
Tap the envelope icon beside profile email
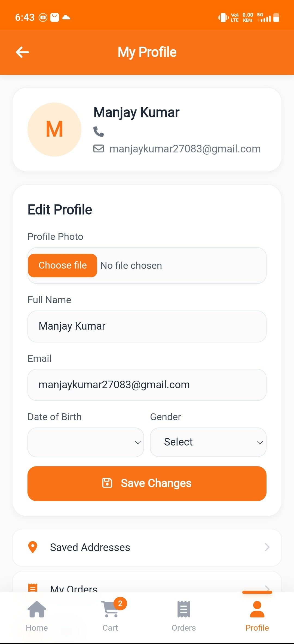click(99, 149)
